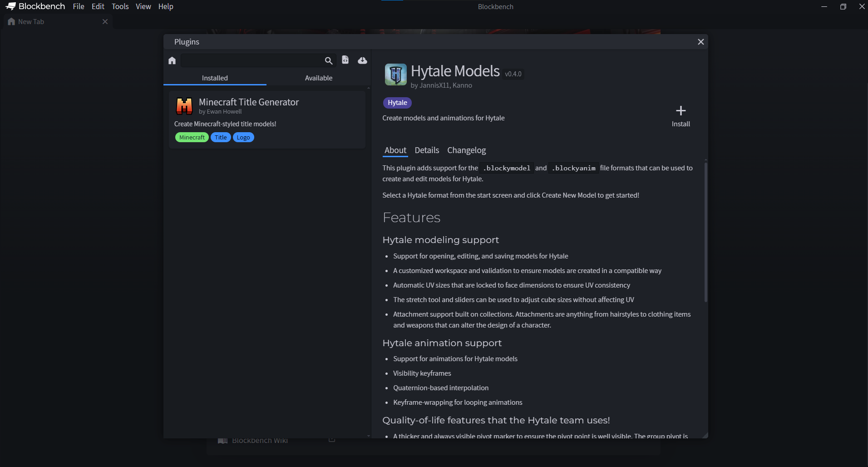868x467 pixels.
Task: Close the Plugins dialog
Action: pos(700,42)
